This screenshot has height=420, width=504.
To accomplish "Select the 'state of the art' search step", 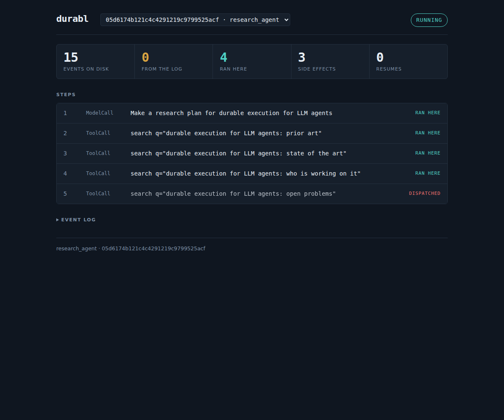I will (x=252, y=154).
